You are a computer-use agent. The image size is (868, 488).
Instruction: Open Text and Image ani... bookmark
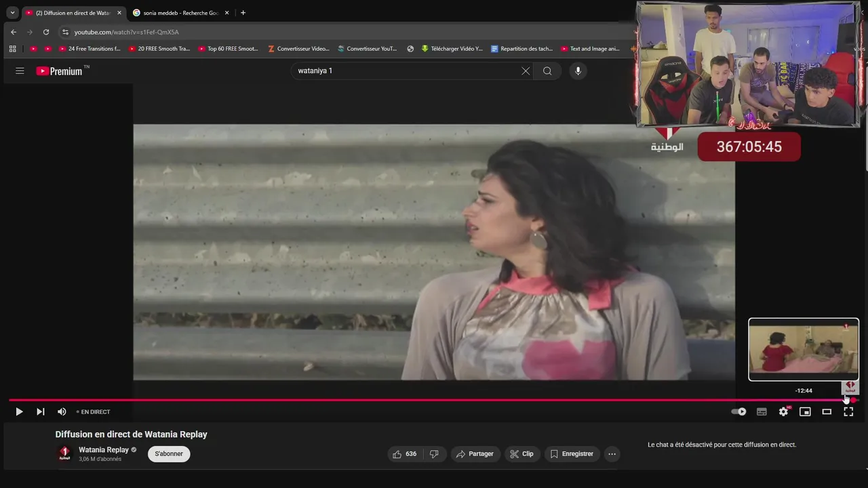tap(591, 49)
